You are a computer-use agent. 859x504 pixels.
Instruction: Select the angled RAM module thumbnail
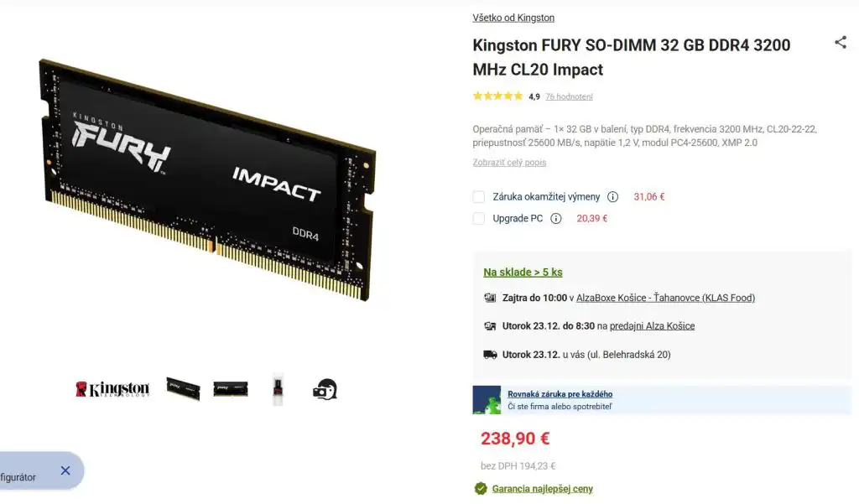(183, 388)
